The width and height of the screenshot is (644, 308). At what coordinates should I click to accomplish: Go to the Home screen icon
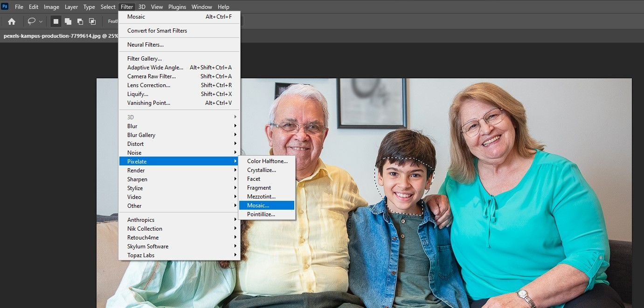click(x=12, y=21)
